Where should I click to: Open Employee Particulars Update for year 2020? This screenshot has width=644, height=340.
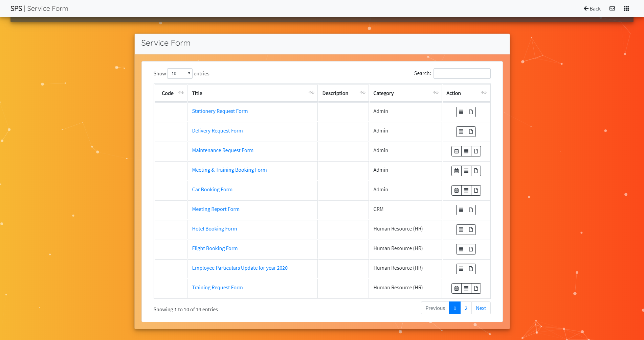(240, 268)
